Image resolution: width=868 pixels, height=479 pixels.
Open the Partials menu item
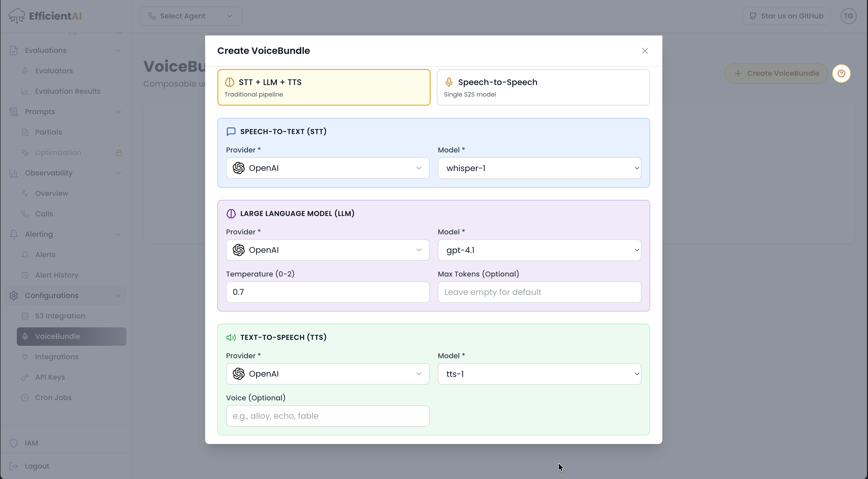(71, 132)
